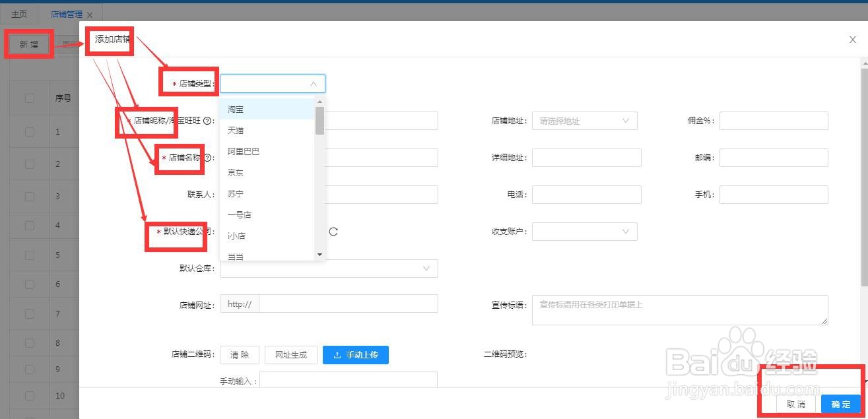Pick 一号店 from the shop type options
868x419 pixels.
pyautogui.click(x=267, y=214)
